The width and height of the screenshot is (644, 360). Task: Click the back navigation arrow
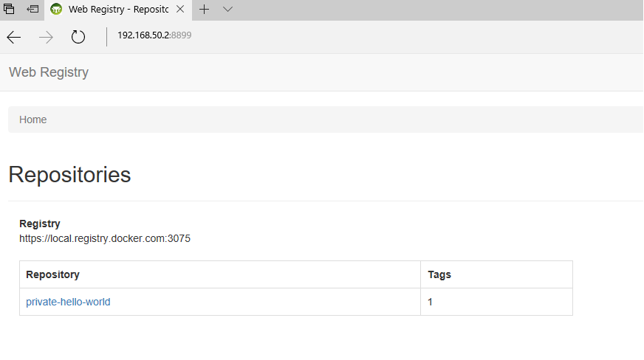click(14, 37)
